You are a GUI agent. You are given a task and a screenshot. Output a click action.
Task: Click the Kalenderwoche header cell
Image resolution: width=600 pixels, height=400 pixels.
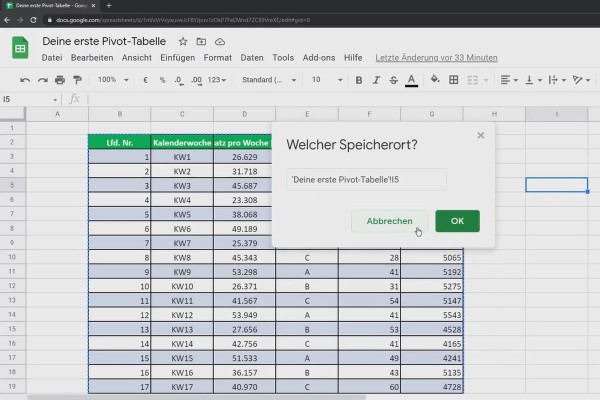pyautogui.click(x=182, y=143)
